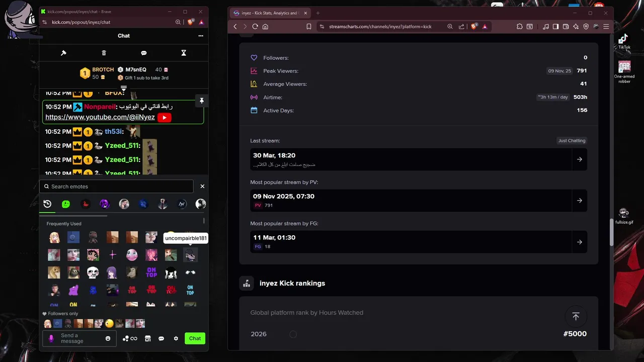Open most popular stream 09 Nov 2025, 07:30

pos(419,201)
